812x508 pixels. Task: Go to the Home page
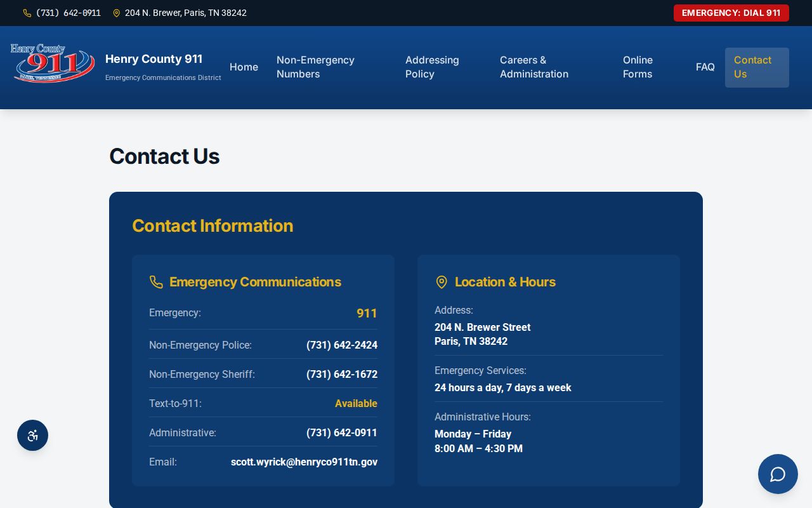[244, 67]
